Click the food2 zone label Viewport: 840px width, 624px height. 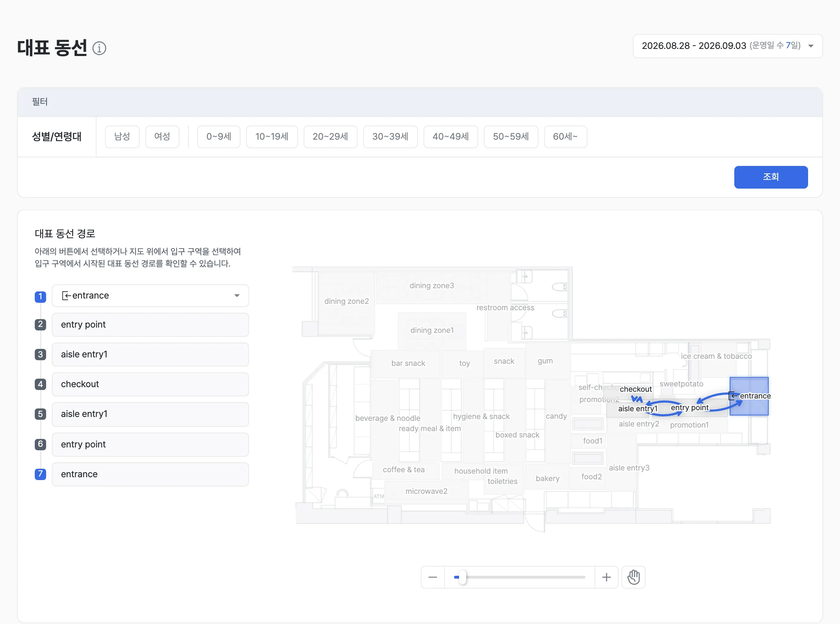tap(591, 477)
